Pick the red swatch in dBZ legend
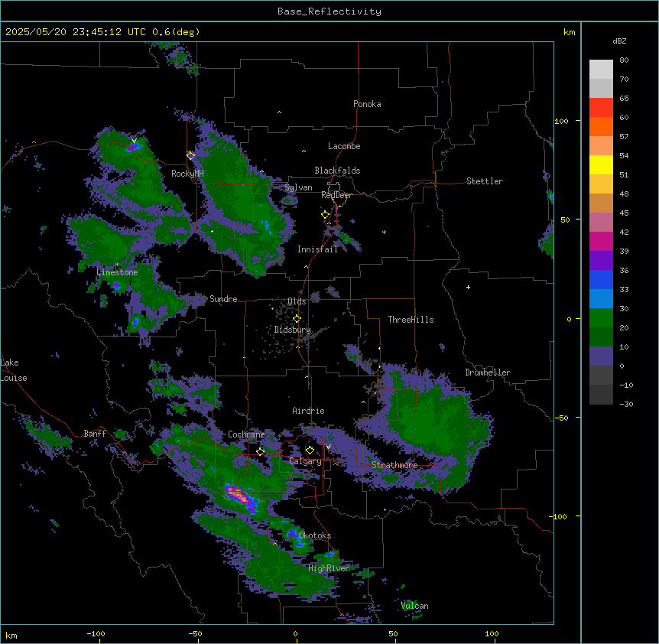 [601, 108]
